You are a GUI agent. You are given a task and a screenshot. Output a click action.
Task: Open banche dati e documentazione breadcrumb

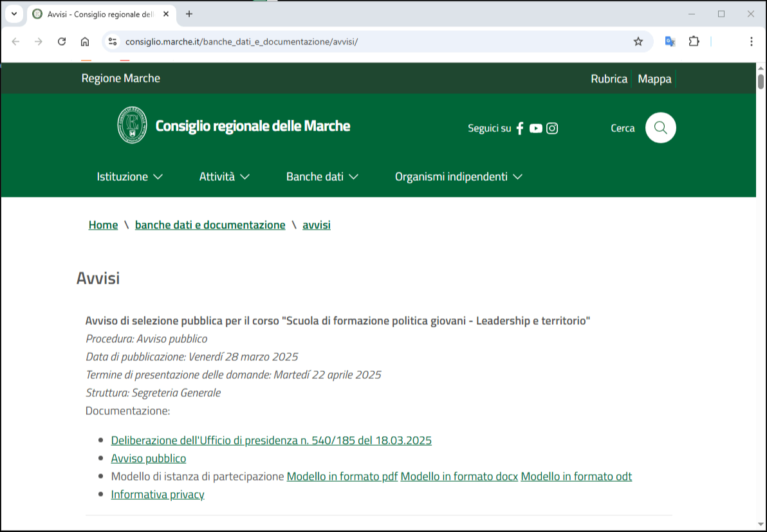[210, 225]
